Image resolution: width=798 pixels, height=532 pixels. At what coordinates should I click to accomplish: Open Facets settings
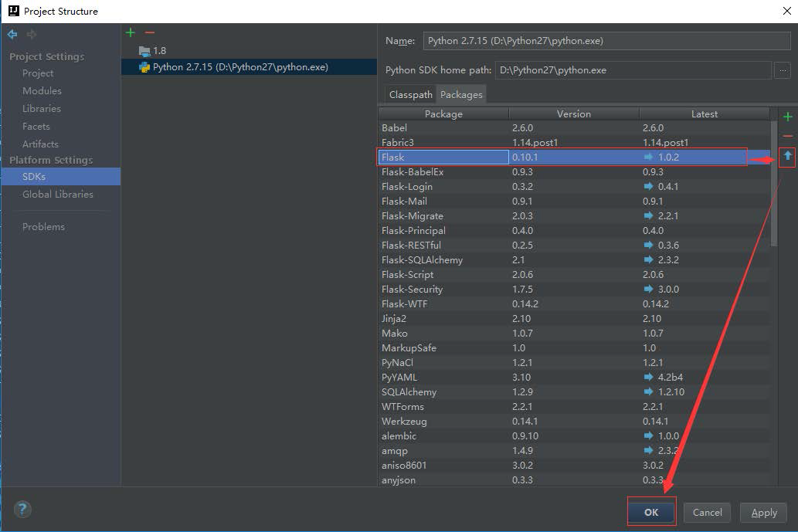point(36,126)
